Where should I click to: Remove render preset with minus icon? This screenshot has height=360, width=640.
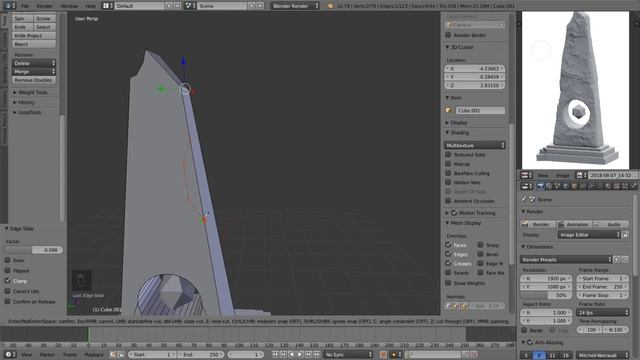tap(625, 260)
